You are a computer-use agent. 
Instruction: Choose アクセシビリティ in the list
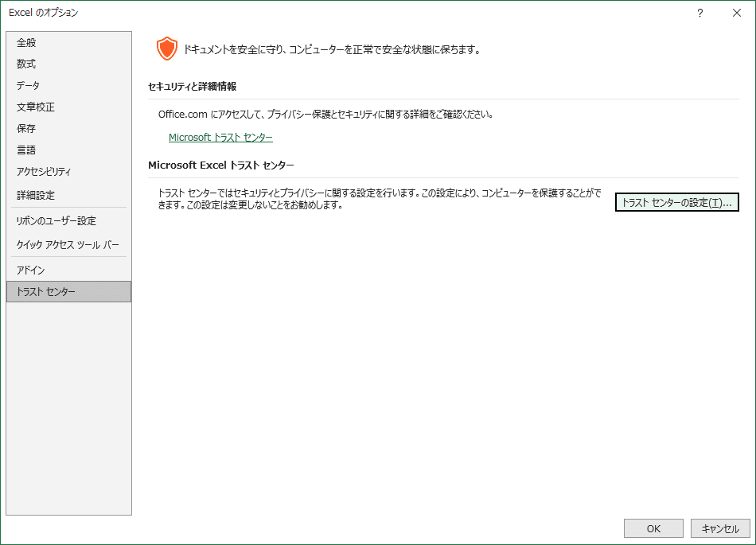click(x=68, y=172)
